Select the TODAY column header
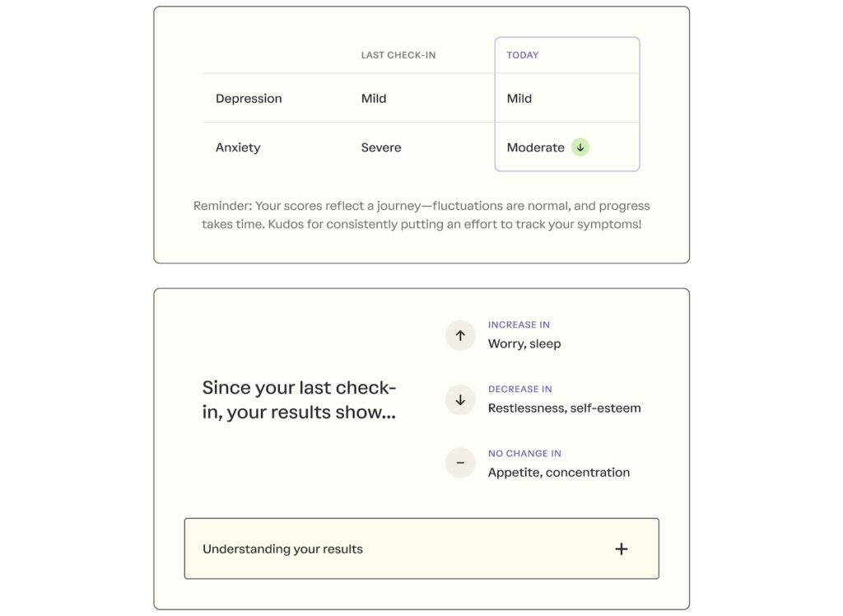Image resolution: width=843 pixels, height=616 pixels. click(x=523, y=55)
